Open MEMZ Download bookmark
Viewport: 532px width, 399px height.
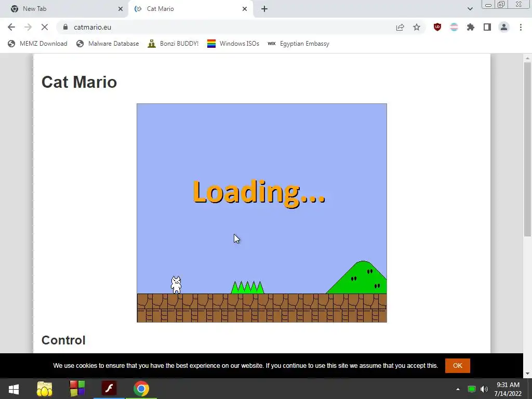(37, 44)
